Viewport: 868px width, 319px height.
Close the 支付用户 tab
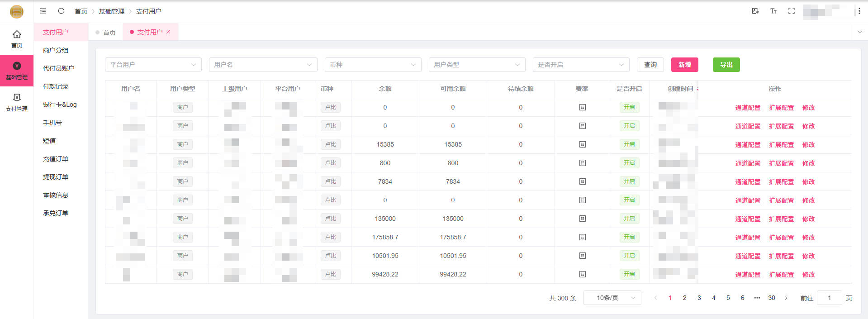168,32
